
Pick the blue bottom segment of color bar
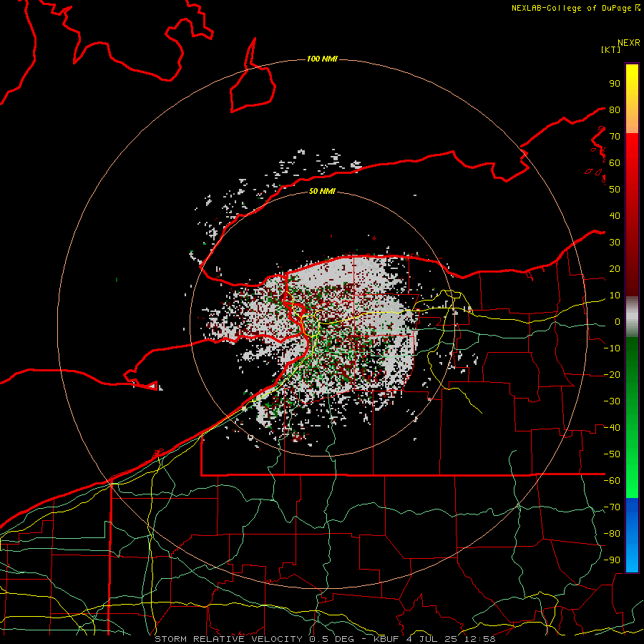pos(632,535)
